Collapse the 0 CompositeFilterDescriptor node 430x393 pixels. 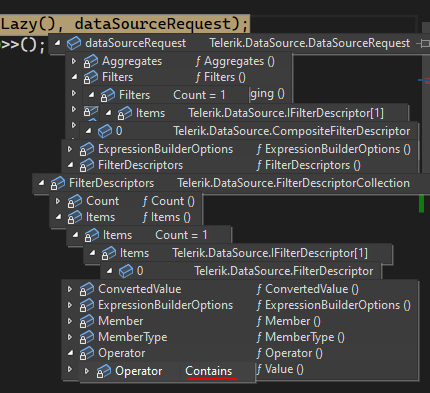point(88,131)
